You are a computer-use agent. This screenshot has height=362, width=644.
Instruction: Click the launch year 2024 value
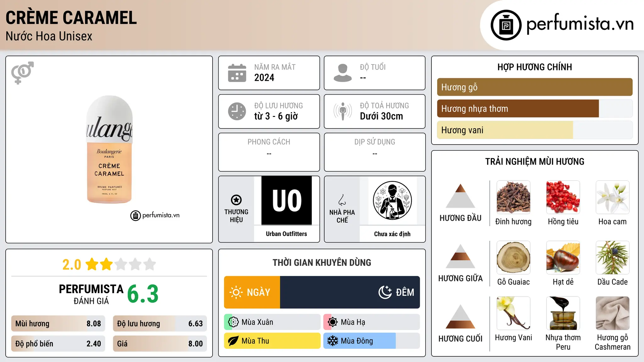[264, 78]
